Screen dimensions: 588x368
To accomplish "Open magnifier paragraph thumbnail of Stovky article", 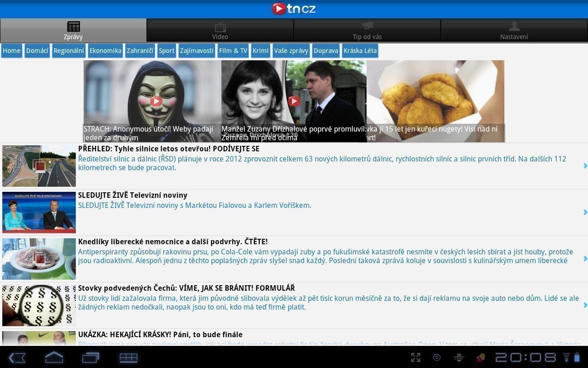I will tap(39, 305).
